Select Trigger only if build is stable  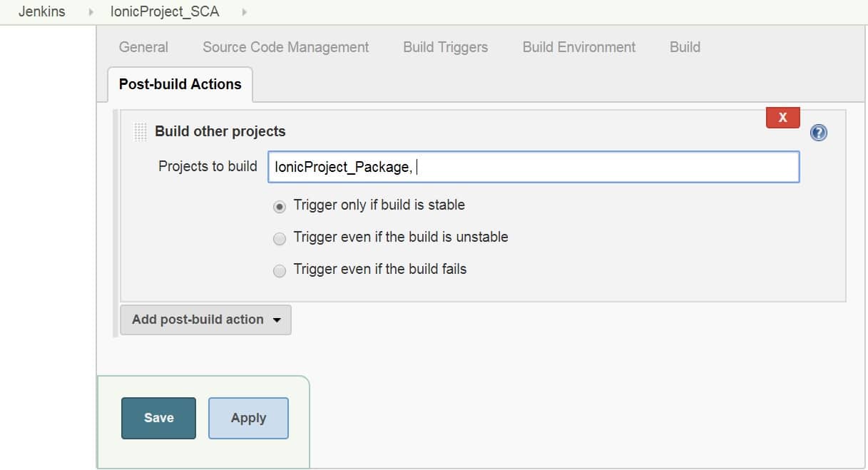coord(280,206)
